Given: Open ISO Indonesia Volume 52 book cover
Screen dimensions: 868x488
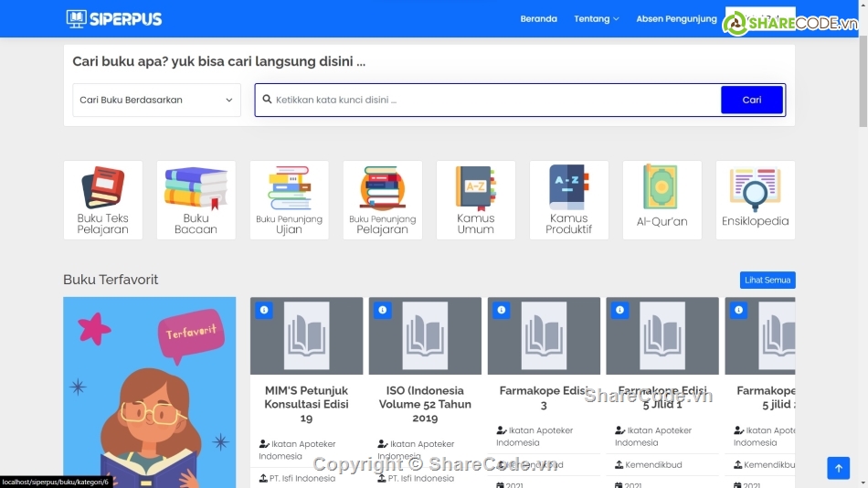Looking at the screenshot, I should coord(425,335).
